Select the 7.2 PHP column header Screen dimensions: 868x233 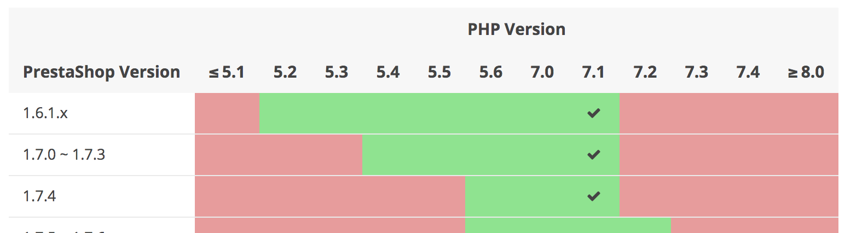click(x=645, y=72)
